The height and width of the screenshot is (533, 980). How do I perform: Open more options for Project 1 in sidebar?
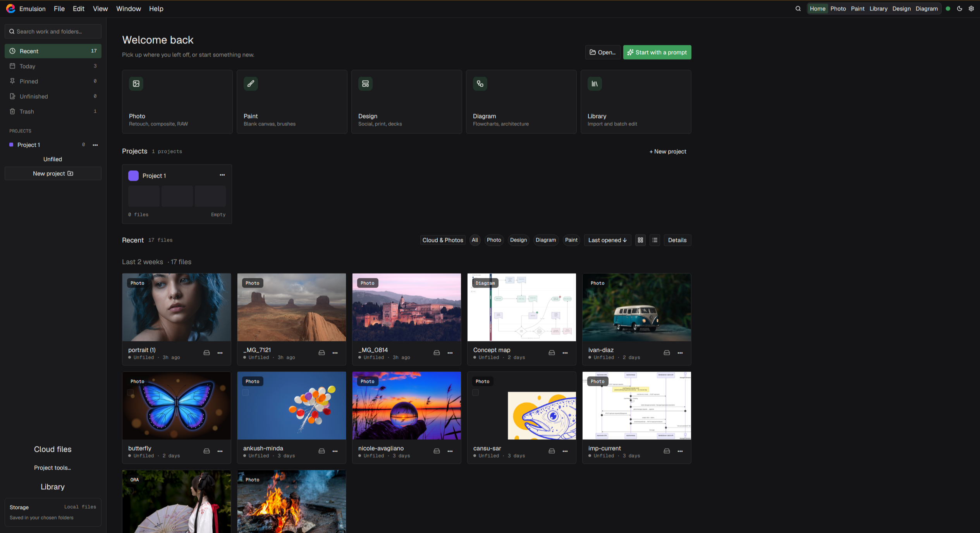pyautogui.click(x=95, y=145)
